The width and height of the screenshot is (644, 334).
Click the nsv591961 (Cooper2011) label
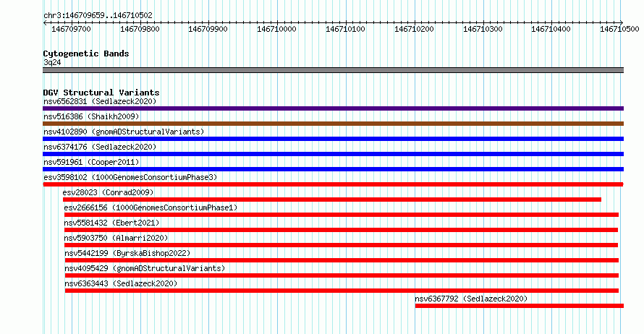point(91,162)
